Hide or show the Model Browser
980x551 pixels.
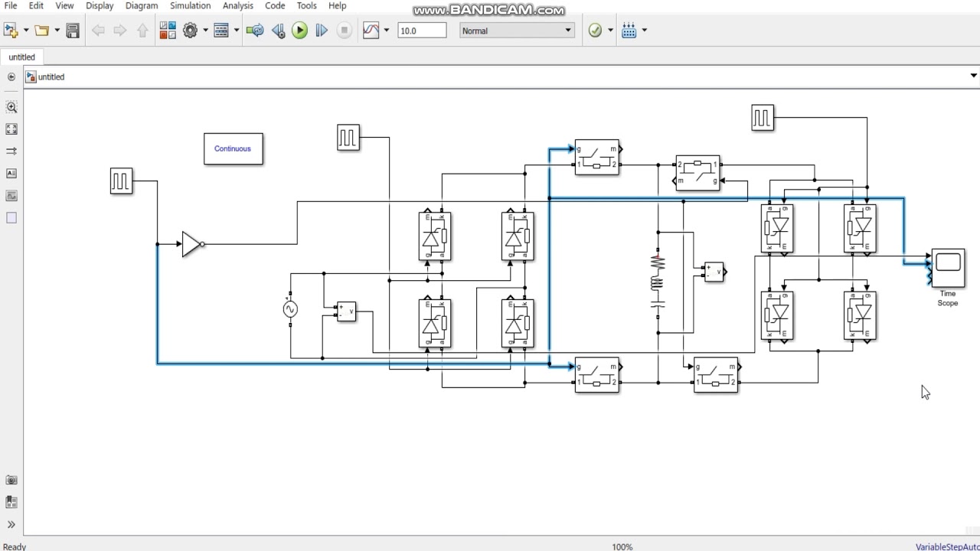[11, 77]
